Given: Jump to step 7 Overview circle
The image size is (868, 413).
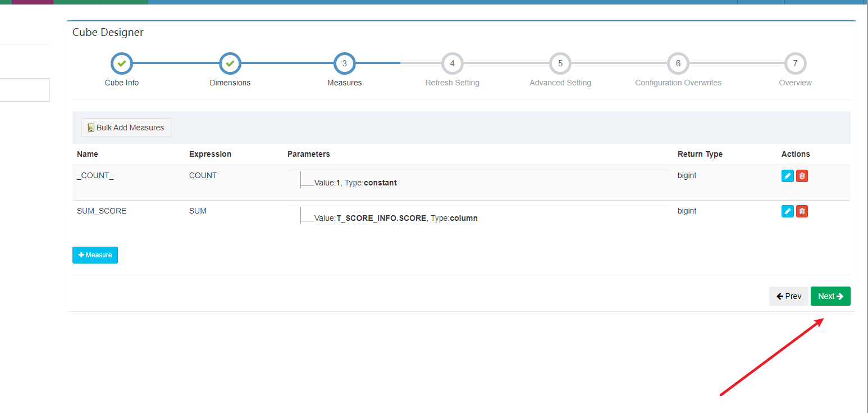Looking at the screenshot, I should coord(796,63).
